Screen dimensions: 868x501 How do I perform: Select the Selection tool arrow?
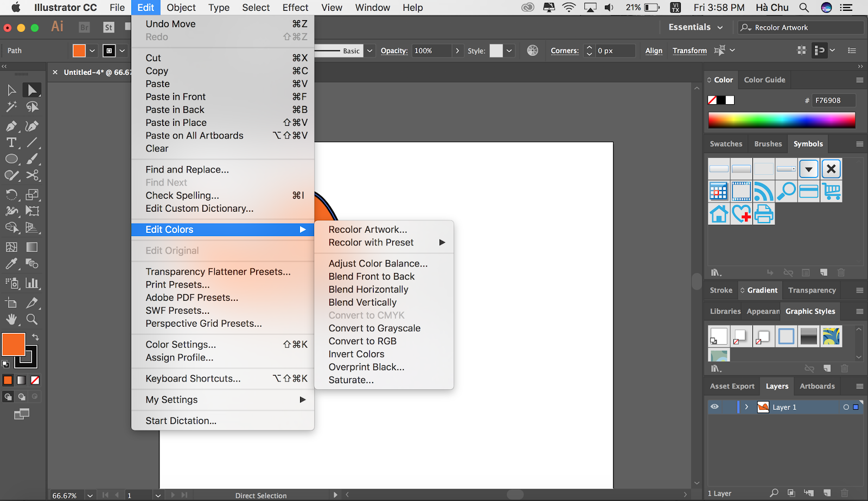pyautogui.click(x=11, y=90)
